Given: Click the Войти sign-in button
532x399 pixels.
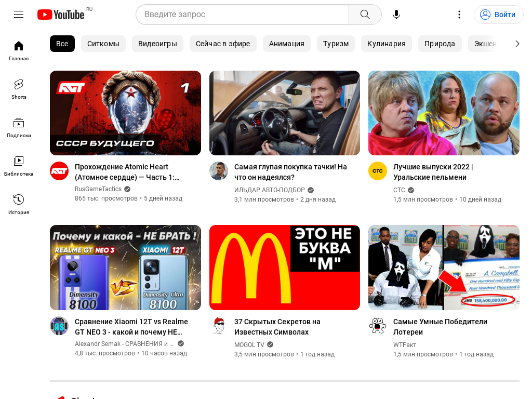Looking at the screenshot, I should point(498,15).
